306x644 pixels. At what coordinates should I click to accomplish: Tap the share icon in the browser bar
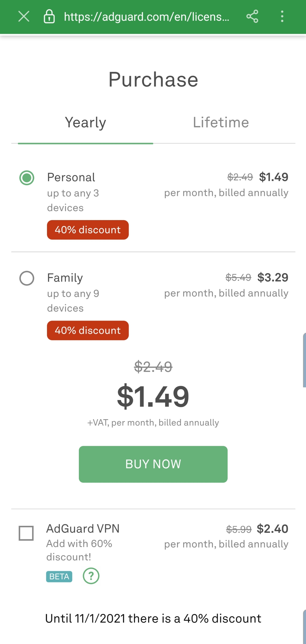point(252,16)
